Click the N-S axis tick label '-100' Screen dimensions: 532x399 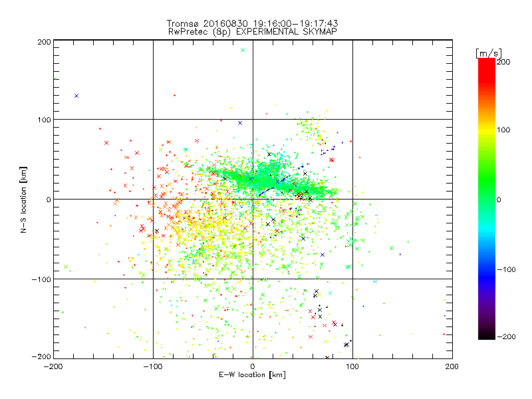coord(41,279)
